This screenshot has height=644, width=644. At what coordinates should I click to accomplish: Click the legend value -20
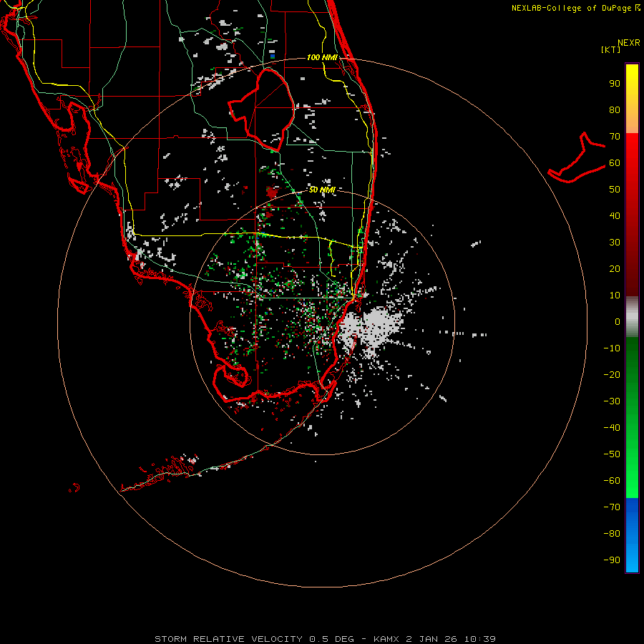tap(612, 375)
